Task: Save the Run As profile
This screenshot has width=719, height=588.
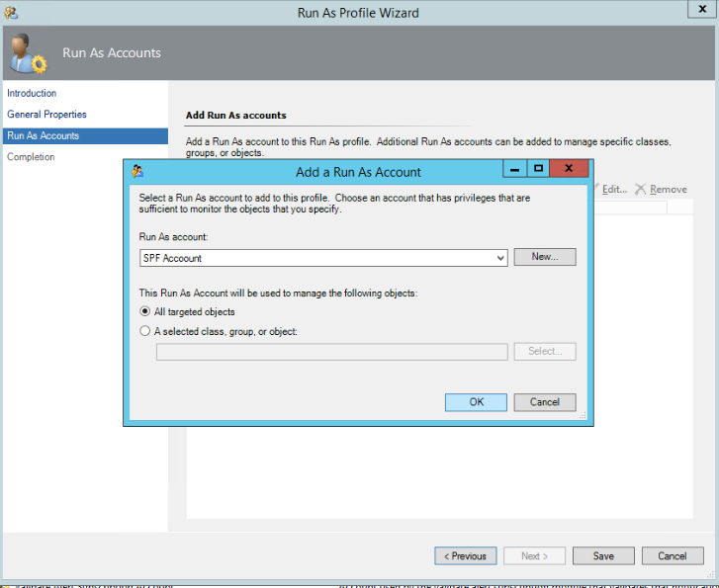Action: click(x=603, y=556)
